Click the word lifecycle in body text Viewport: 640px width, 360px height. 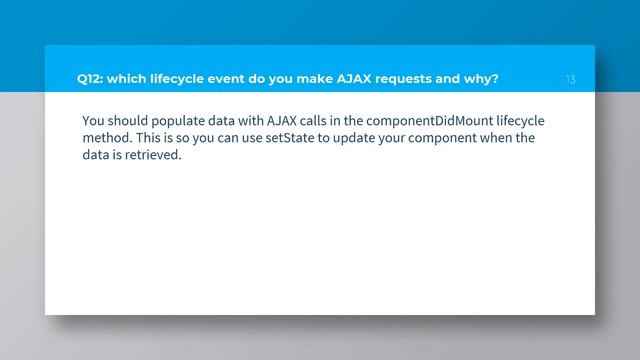(520, 121)
